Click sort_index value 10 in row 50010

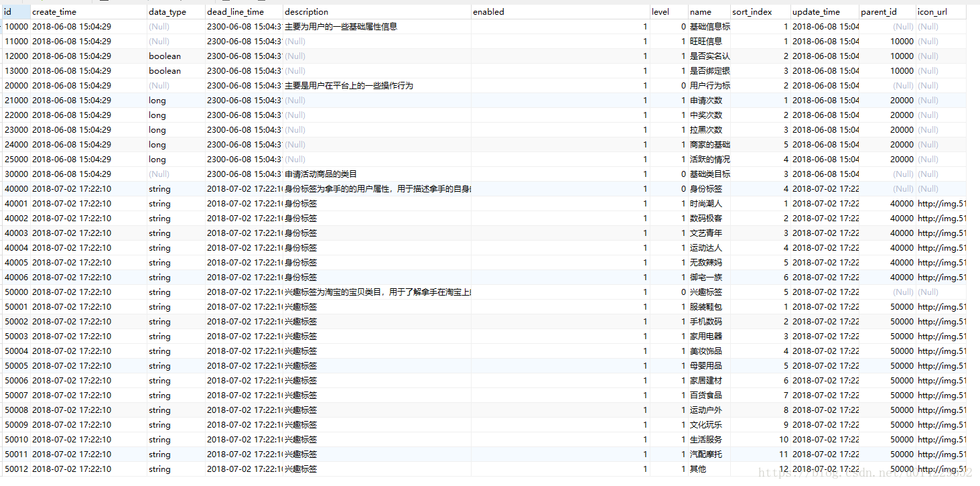click(x=760, y=440)
